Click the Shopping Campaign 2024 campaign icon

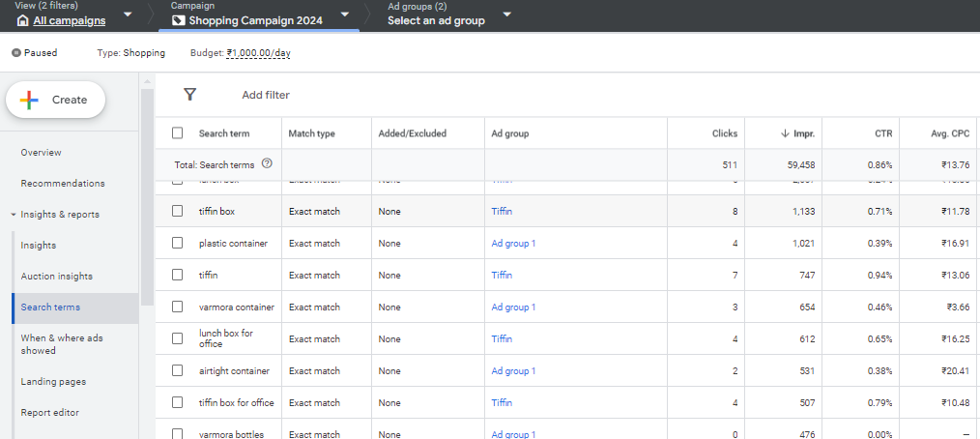178,19
